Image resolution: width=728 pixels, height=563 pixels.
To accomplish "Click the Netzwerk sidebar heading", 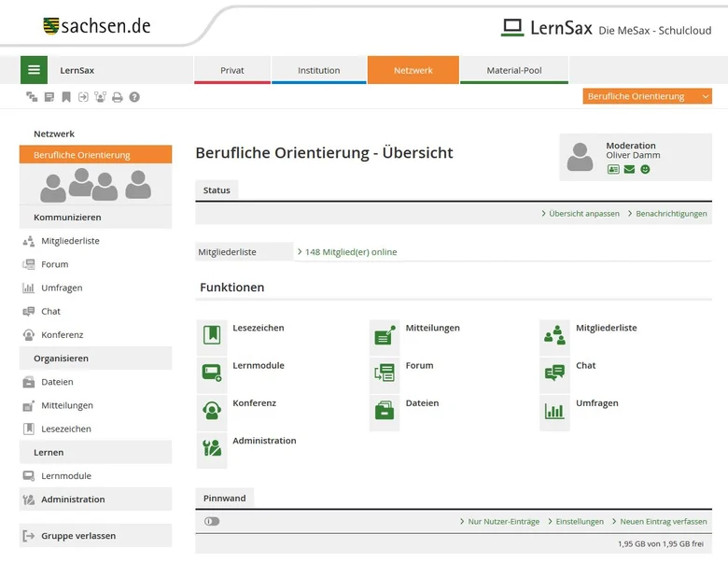I will pos(54,134).
